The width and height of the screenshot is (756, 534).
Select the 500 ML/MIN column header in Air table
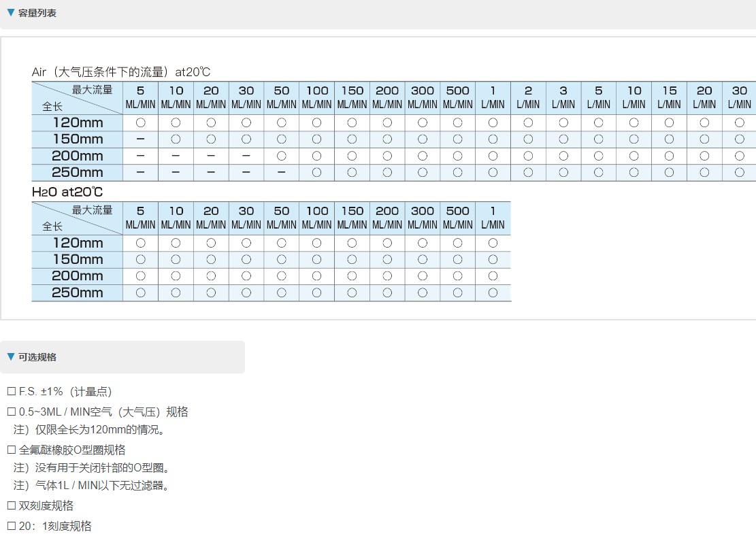tap(458, 97)
